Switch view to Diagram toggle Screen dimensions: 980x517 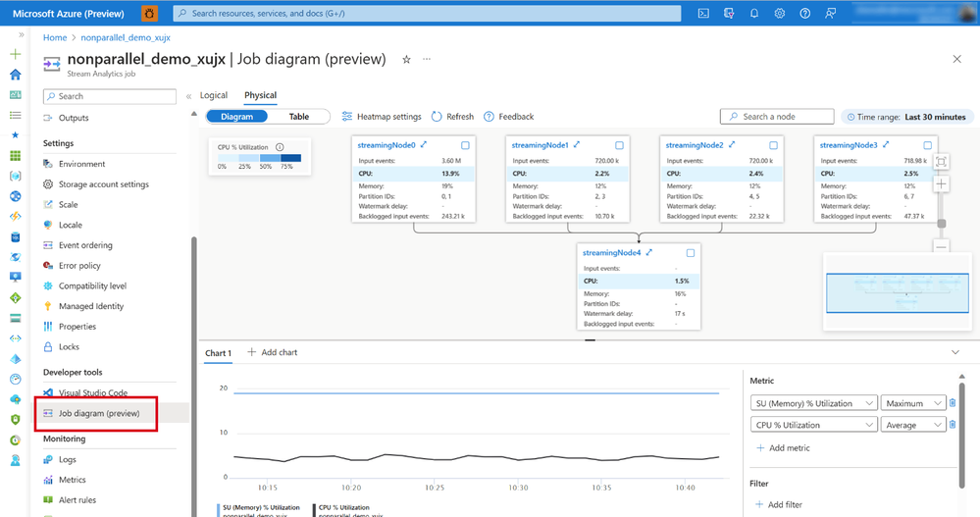(x=236, y=117)
